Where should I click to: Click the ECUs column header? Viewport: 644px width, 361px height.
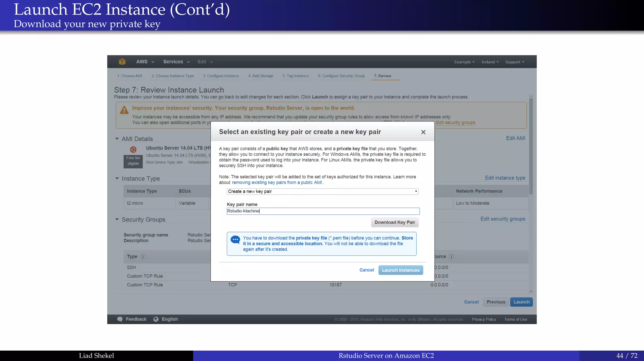[x=185, y=191]
